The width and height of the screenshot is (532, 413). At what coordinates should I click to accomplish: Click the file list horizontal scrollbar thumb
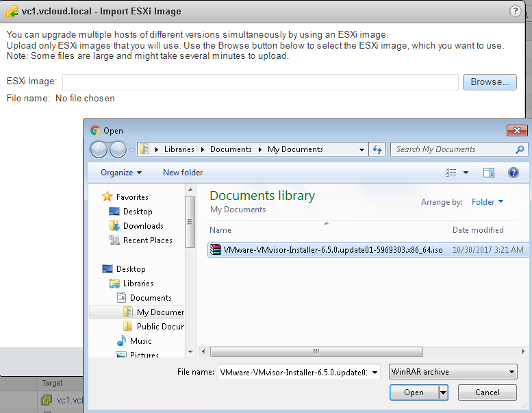click(x=316, y=351)
